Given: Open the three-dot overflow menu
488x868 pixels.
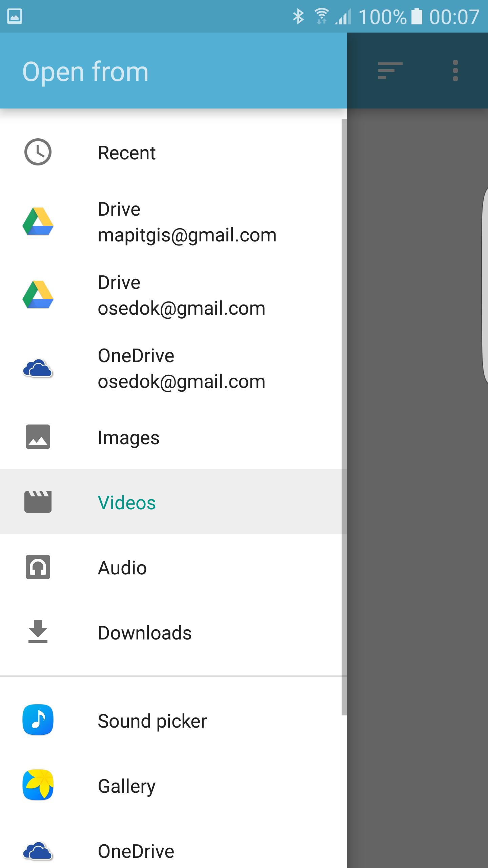Looking at the screenshot, I should tap(455, 71).
